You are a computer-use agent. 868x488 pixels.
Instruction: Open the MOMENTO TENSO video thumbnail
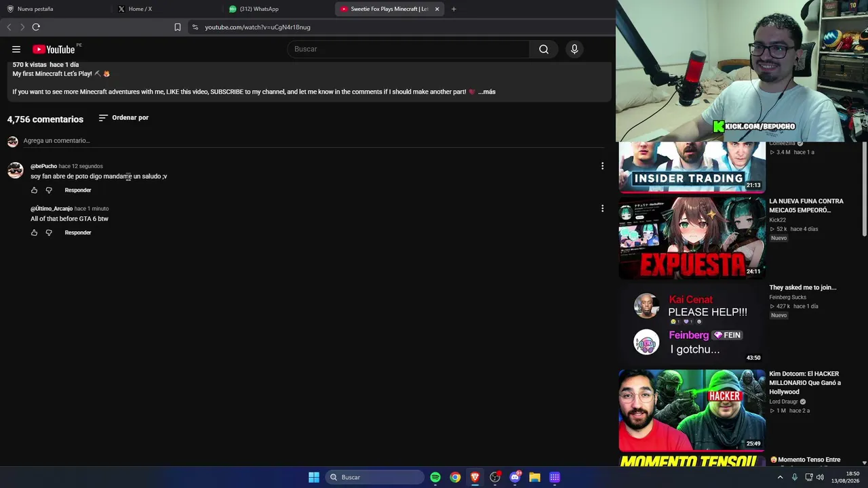tap(692, 462)
